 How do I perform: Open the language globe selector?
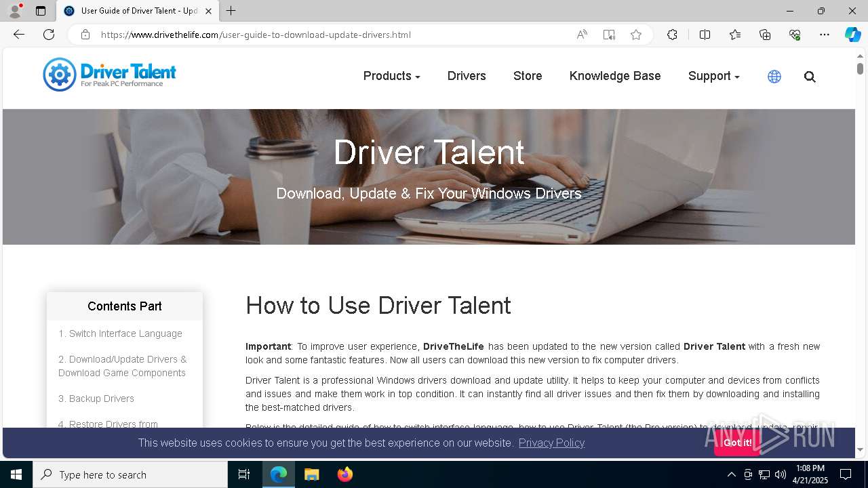[774, 77]
